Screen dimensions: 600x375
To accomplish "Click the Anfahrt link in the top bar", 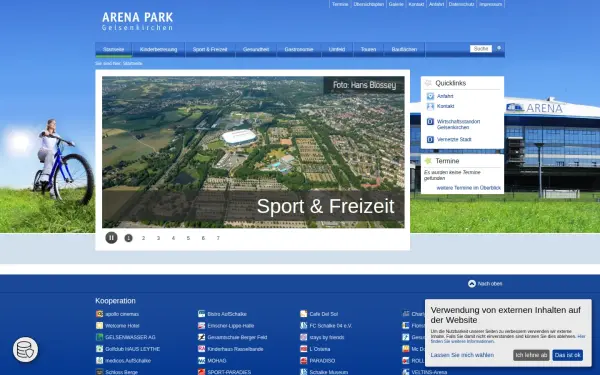I will 436,4.
